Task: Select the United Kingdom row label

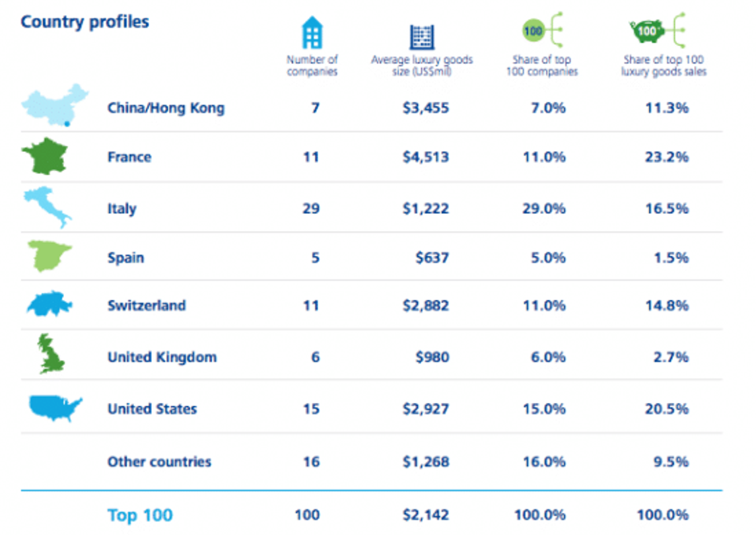Action: coord(162,357)
